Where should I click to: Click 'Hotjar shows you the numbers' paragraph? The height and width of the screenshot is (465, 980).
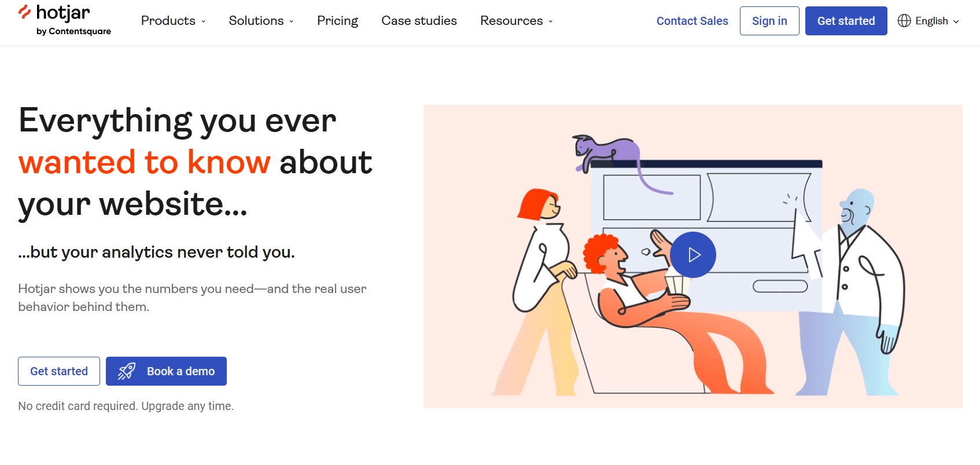tap(192, 298)
